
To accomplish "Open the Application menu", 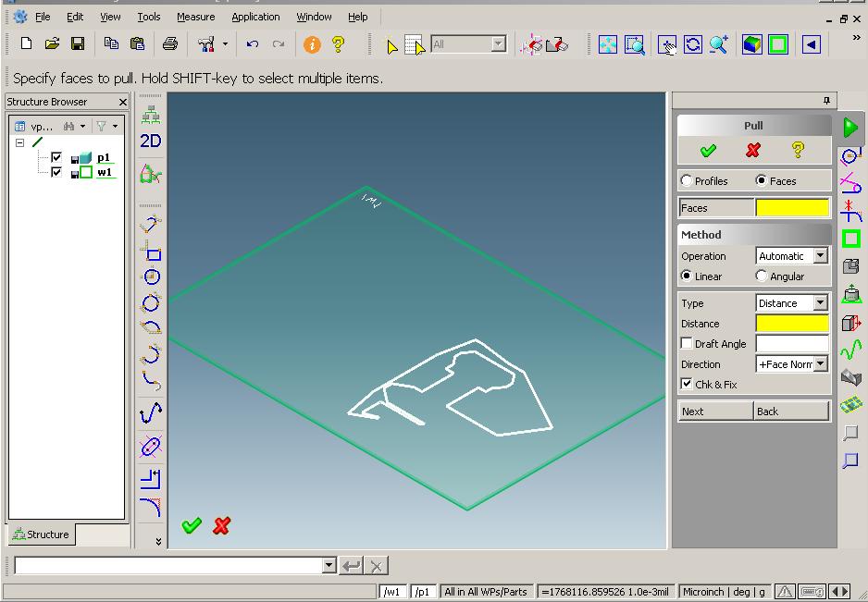I will click(x=255, y=17).
